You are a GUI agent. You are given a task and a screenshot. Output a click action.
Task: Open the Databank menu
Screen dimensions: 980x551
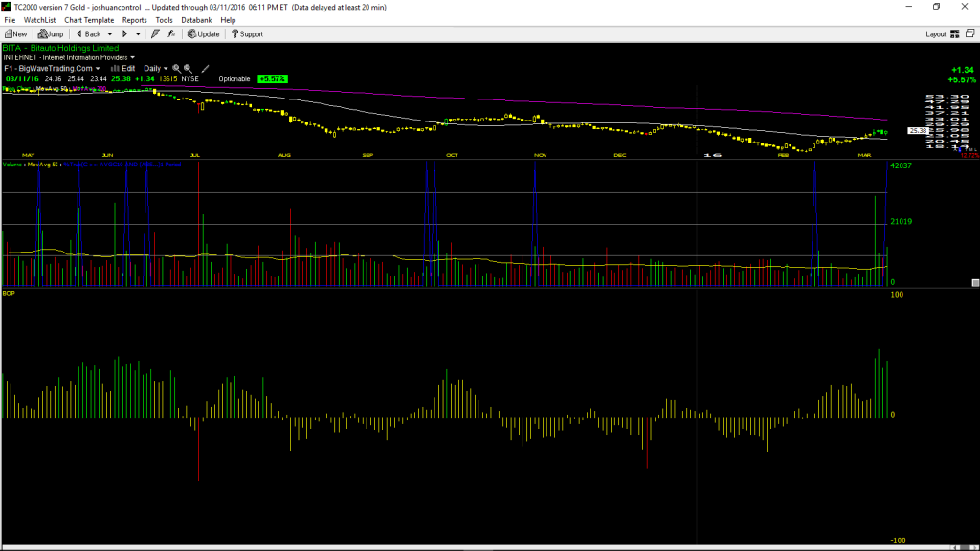tap(196, 20)
